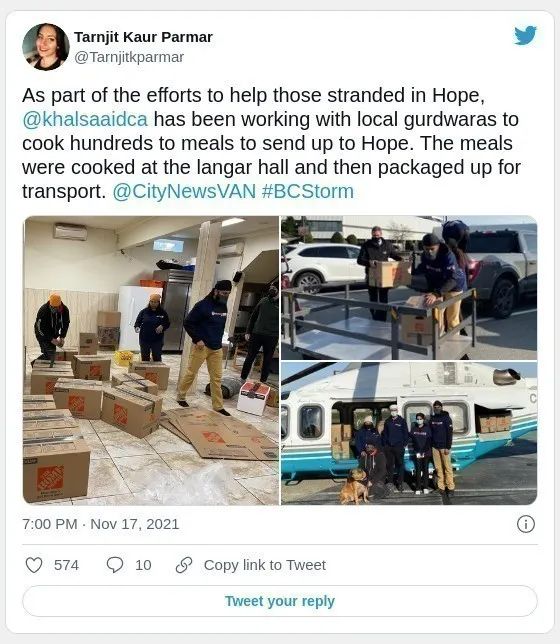View the langar hall boxes photo

(x=151, y=360)
